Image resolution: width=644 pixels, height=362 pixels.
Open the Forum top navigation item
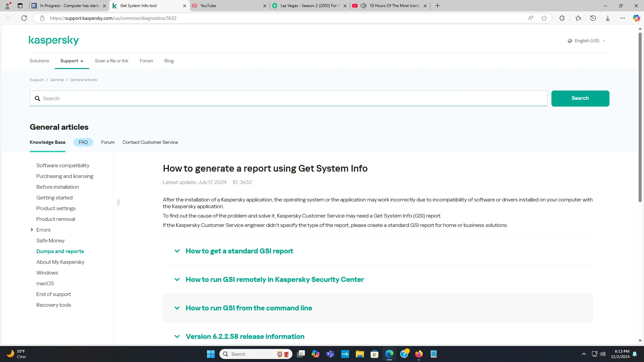(146, 61)
